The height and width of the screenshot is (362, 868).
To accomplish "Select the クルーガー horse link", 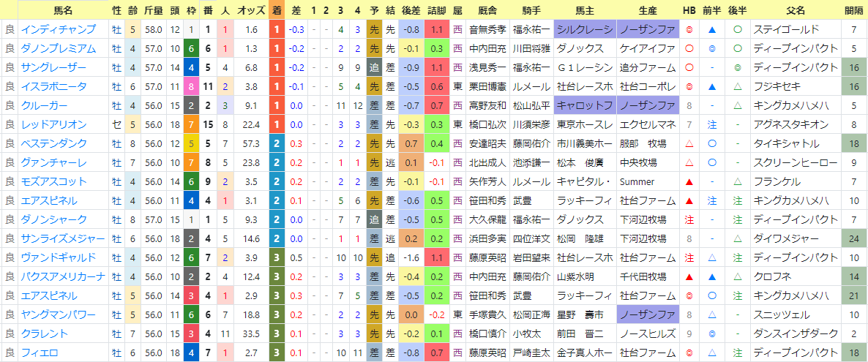I will pos(45,105).
